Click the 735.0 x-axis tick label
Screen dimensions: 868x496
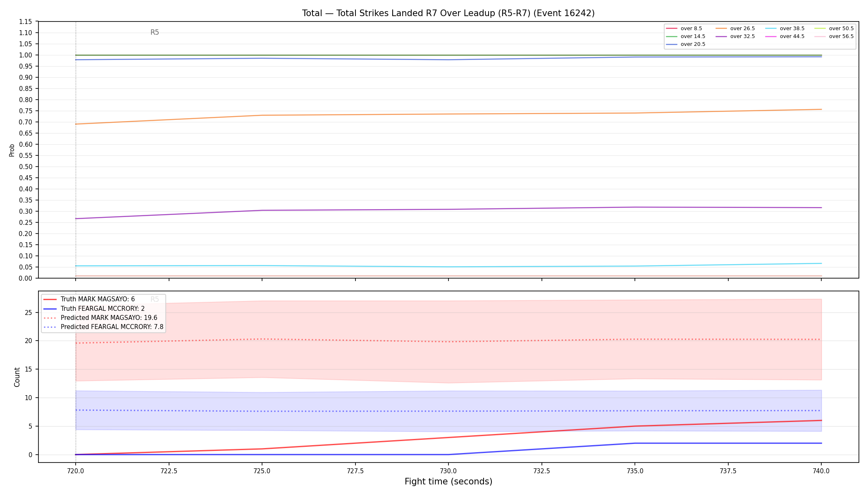tap(635, 471)
